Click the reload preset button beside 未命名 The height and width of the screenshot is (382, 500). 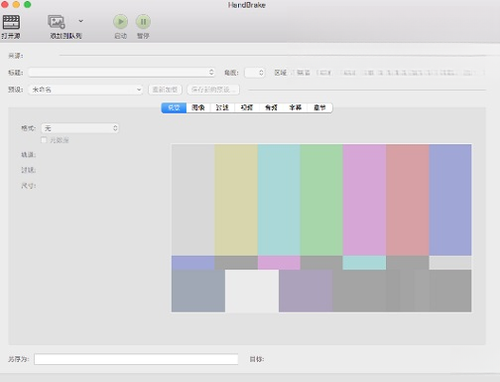click(165, 90)
